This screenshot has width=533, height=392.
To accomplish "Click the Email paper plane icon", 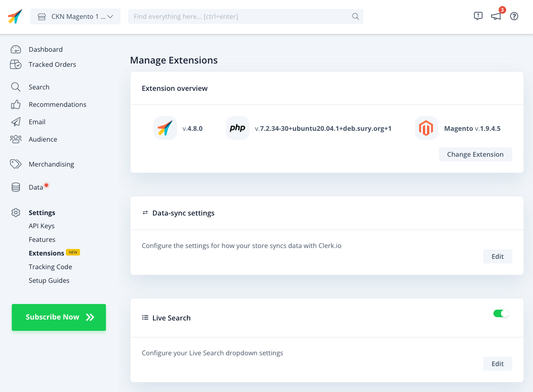I will point(16,122).
